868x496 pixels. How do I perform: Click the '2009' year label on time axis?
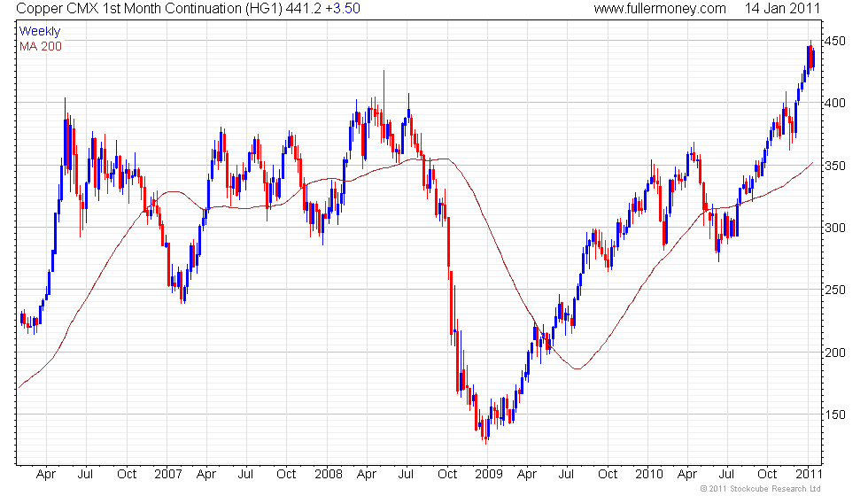click(489, 475)
